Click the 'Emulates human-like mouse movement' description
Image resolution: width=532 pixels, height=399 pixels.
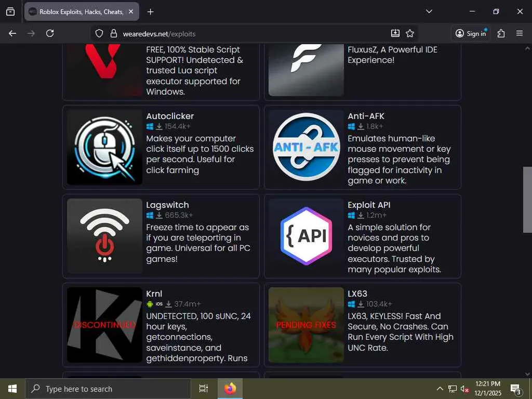(x=399, y=159)
